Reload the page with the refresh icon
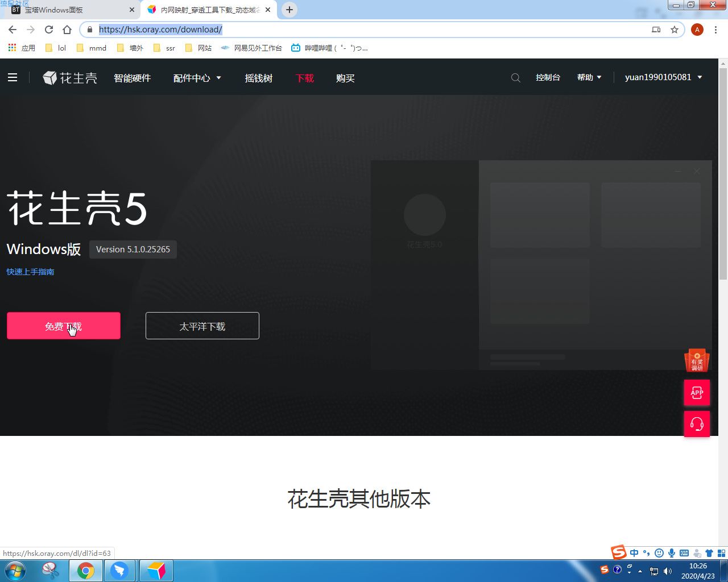The width and height of the screenshot is (728, 582). 49,30
